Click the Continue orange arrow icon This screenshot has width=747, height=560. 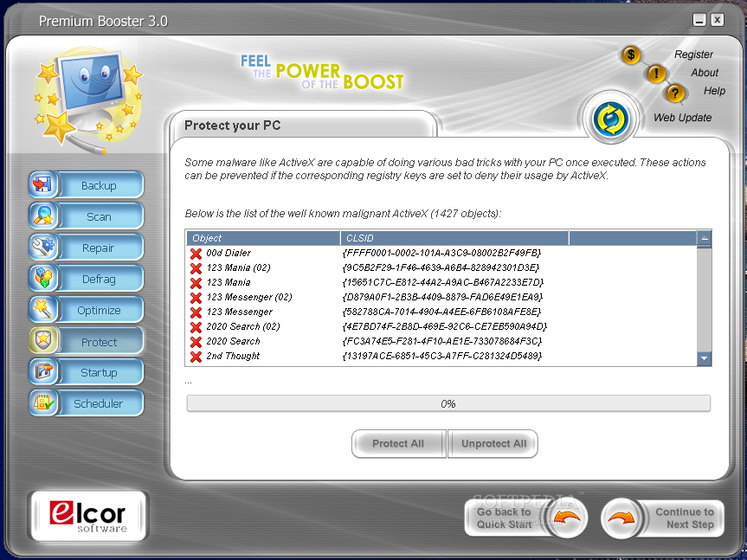point(621,518)
